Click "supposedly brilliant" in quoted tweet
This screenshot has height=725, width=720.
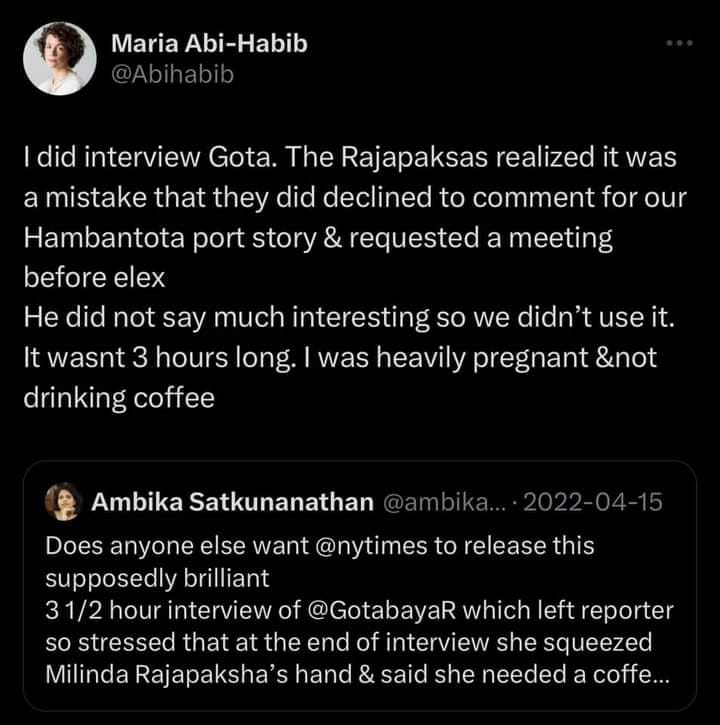click(157, 578)
